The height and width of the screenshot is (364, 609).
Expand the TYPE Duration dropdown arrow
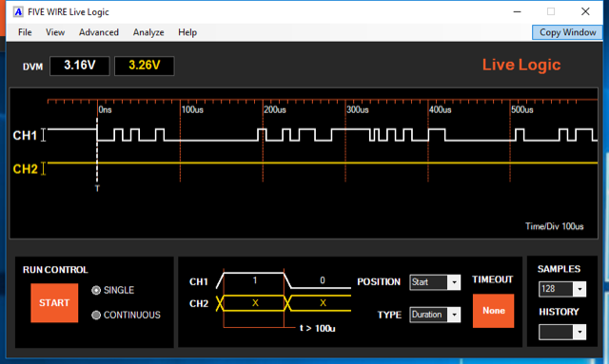click(x=454, y=315)
